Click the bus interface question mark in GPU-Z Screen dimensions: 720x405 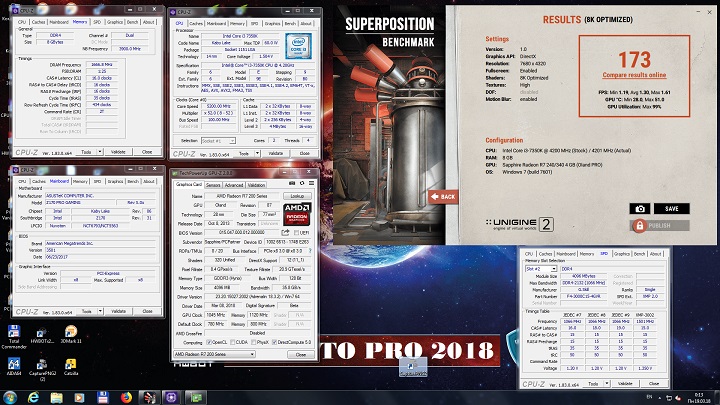[310, 251]
